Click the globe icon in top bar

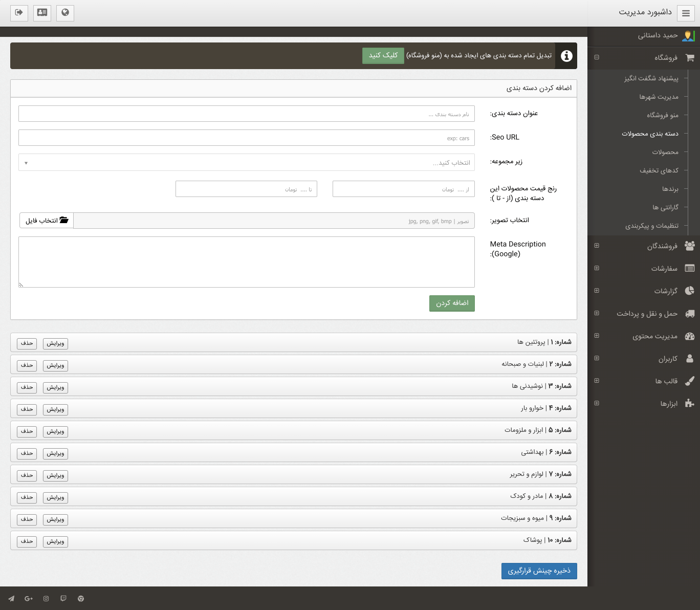pyautogui.click(x=65, y=13)
